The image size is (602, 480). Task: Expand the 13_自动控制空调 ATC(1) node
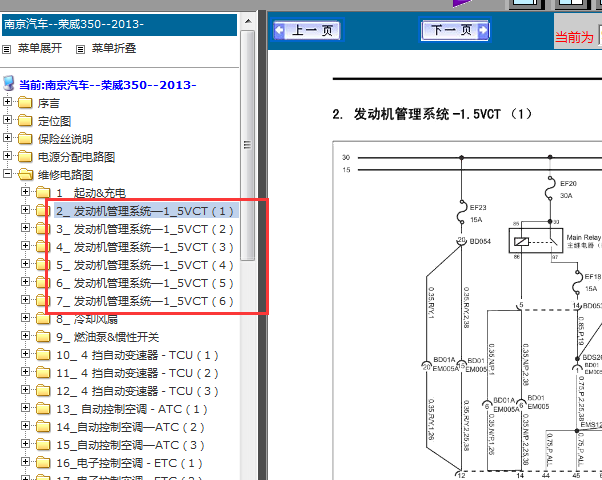pos(25,408)
